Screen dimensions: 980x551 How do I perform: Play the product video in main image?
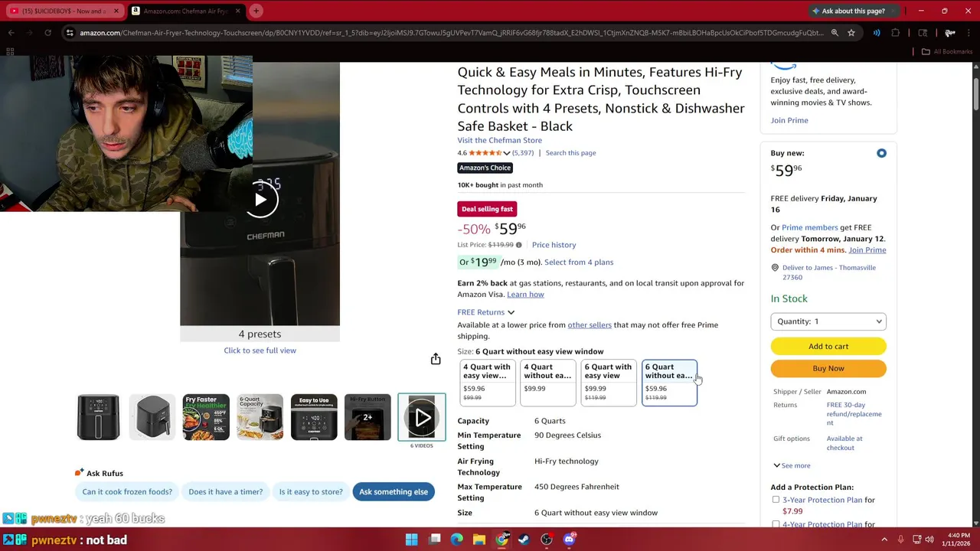click(x=260, y=200)
